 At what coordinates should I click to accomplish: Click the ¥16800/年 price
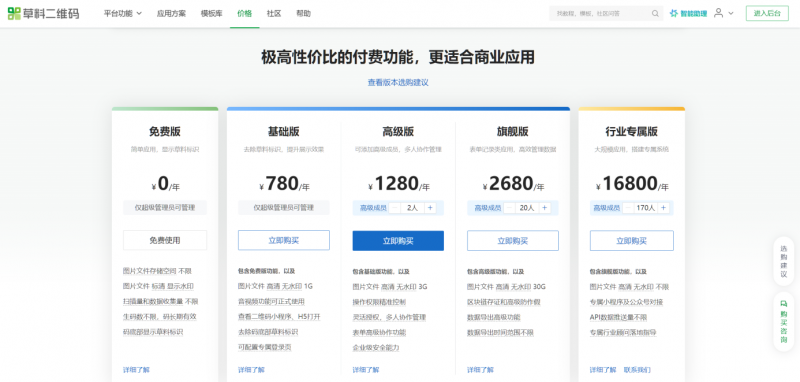point(632,184)
